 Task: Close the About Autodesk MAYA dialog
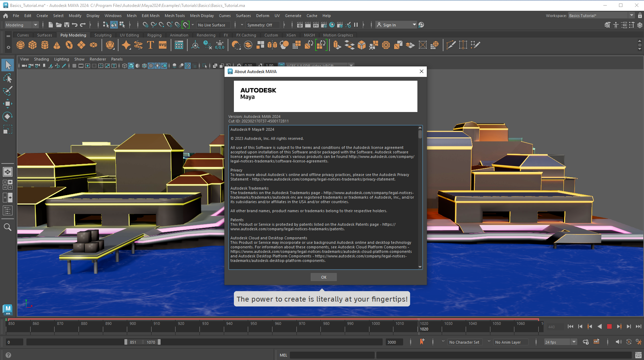click(422, 71)
